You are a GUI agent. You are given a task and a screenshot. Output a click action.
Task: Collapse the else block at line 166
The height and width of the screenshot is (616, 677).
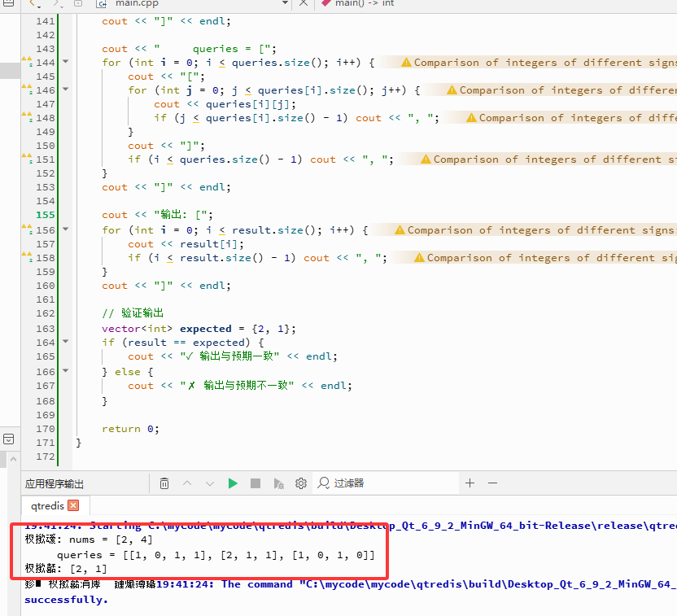tap(66, 371)
